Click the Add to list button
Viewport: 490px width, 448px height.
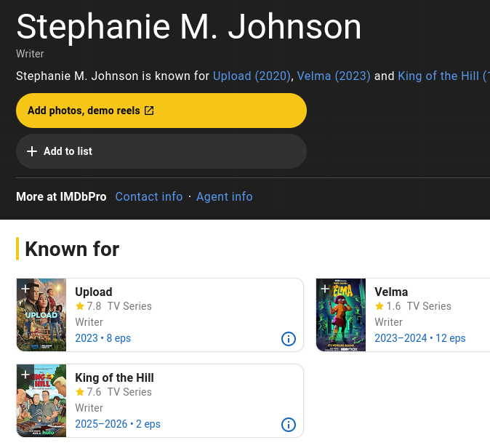[161, 151]
